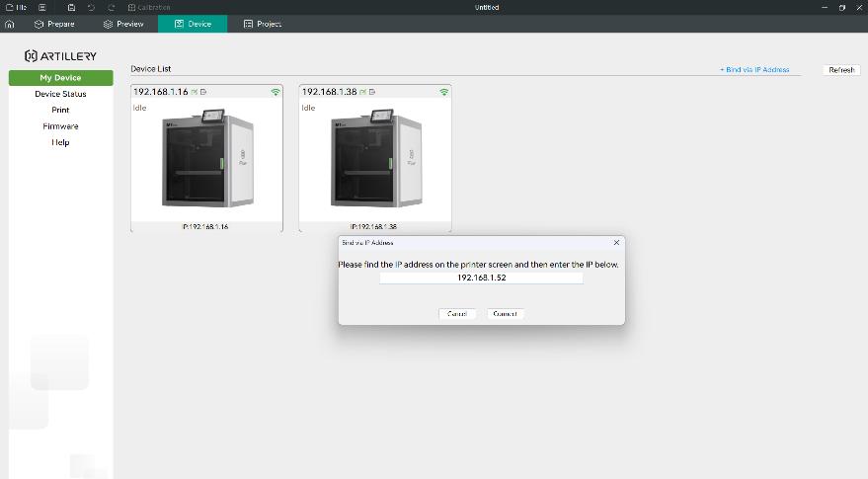Switch to the Project tab
This screenshot has height=479, width=868.
[x=263, y=24]
